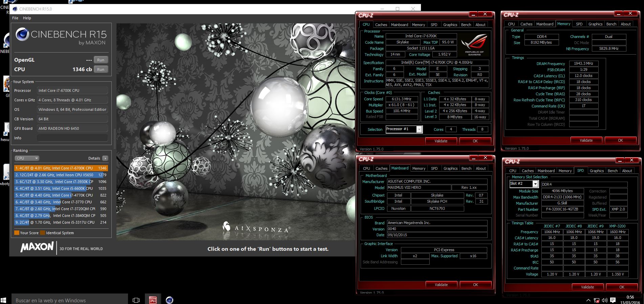
Task: Select the Core i5-6600K ranking row
Action: pos(61,188)
